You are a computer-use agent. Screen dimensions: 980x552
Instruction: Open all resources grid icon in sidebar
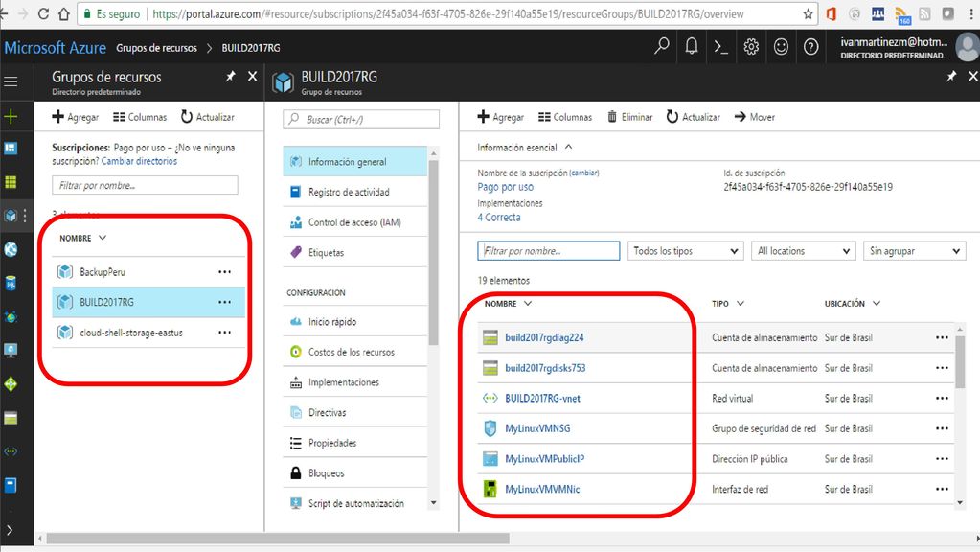11,182
